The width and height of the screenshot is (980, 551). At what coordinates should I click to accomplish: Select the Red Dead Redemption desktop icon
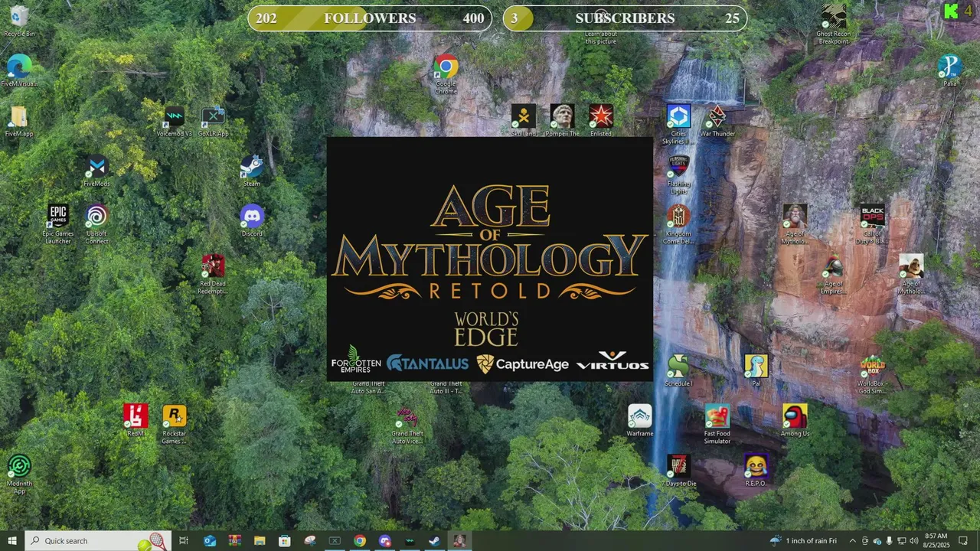[213, 274]
